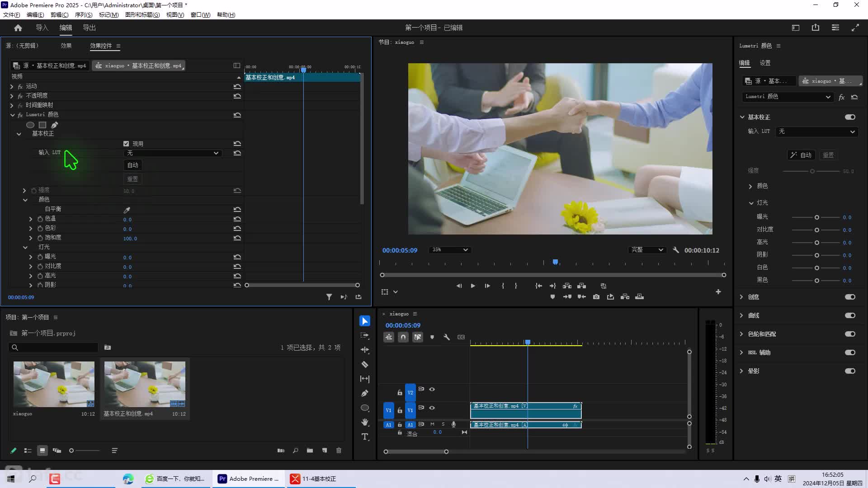Open Lumetri 颜色 effect selector dropdown
This screenshot has width=868, height=488.
788,97
